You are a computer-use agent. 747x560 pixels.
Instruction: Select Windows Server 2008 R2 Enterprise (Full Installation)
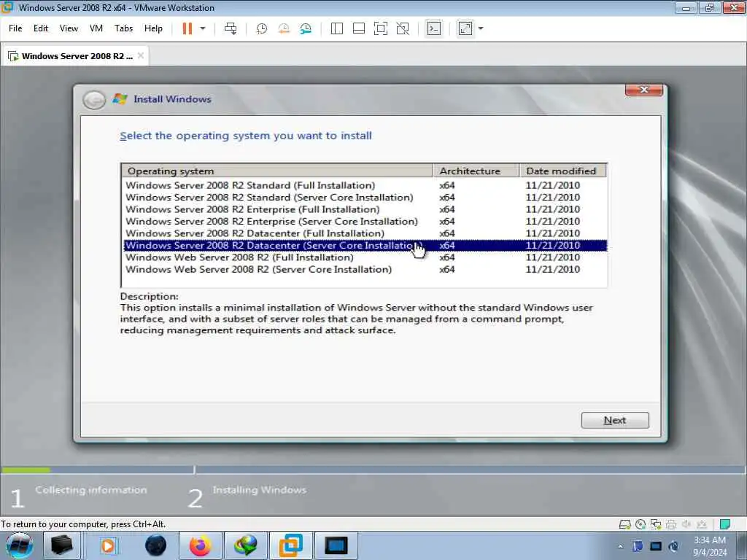click(x=365, y=209)
